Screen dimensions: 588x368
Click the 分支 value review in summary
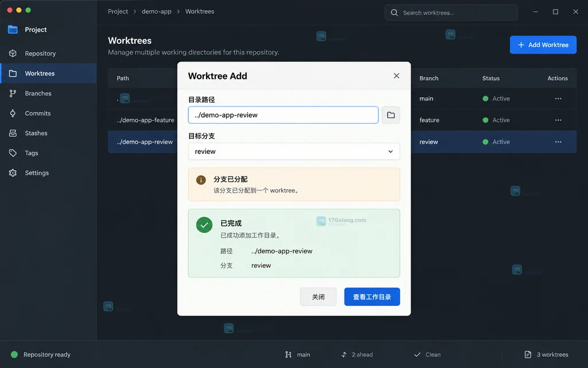point(261,266)
